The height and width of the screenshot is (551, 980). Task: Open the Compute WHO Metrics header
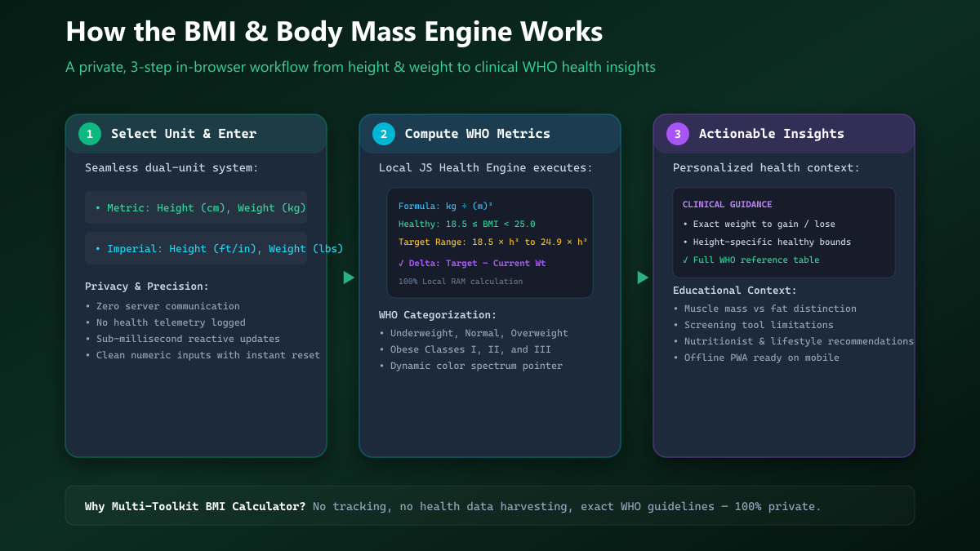click(x=490, y=134)
